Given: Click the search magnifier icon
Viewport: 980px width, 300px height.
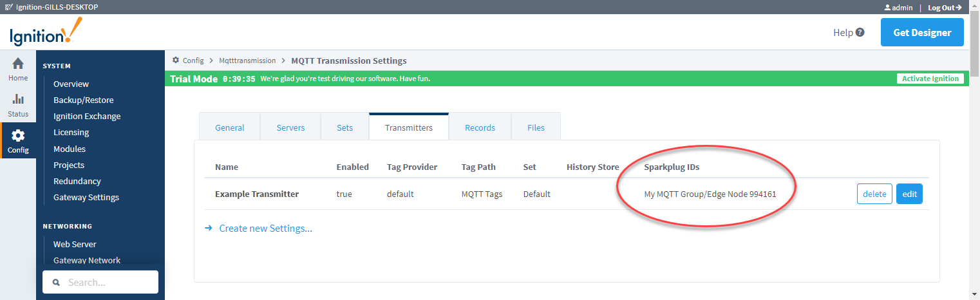Looking at the screenshot, I should click(x=56, y=283).
